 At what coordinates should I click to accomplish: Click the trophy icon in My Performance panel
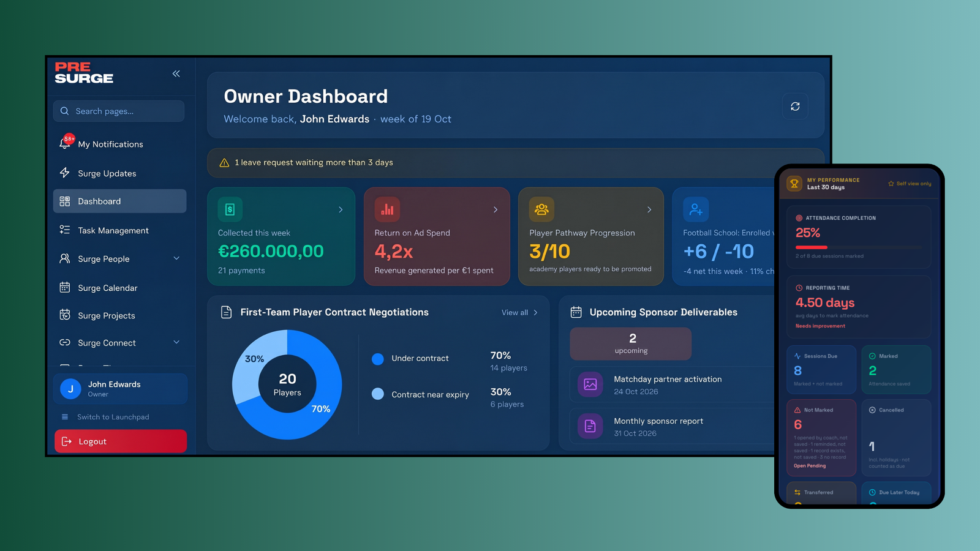tap(794, 184)
